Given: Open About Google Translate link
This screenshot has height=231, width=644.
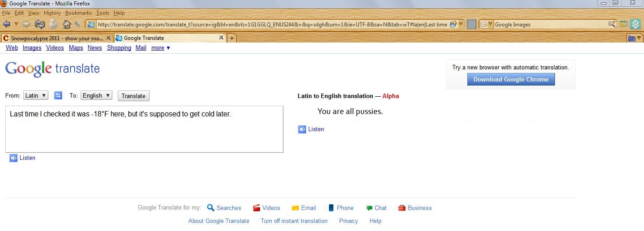Looking at the screenshot, I should pos(219,221).
